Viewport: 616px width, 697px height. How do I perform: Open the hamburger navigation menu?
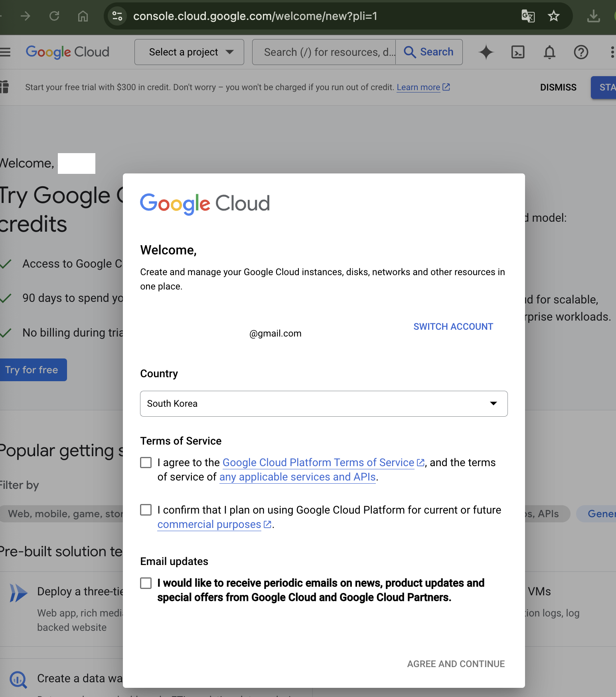[5, 52]
